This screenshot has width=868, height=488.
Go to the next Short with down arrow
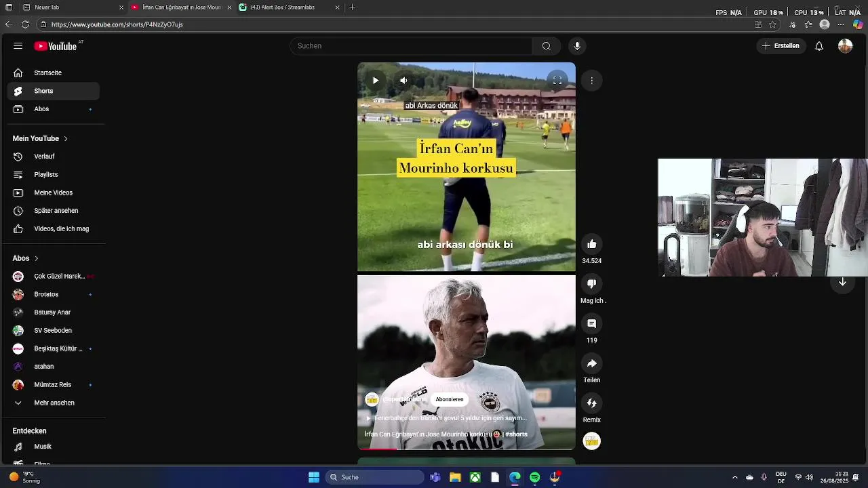point(842,282)
